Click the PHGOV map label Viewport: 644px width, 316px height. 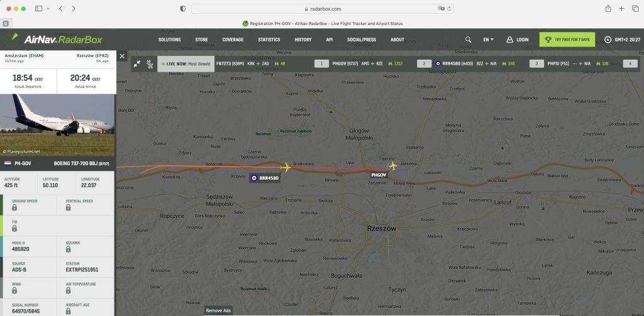379,175
